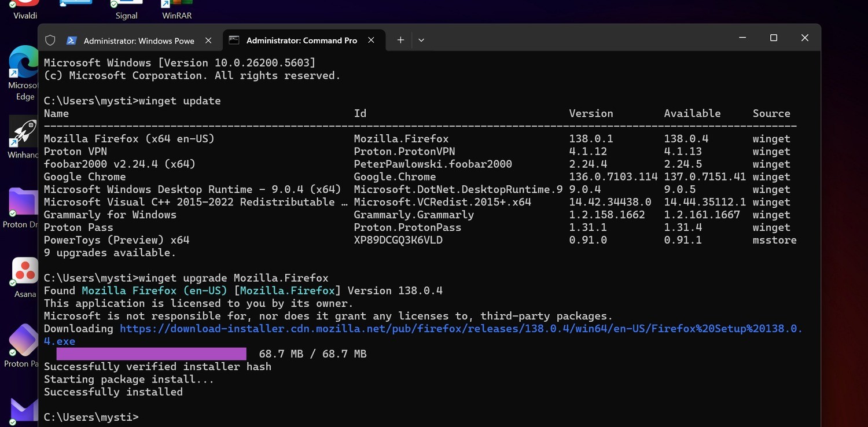Click the 'Available' column header
Screen dimensions: 868x427
692,113
